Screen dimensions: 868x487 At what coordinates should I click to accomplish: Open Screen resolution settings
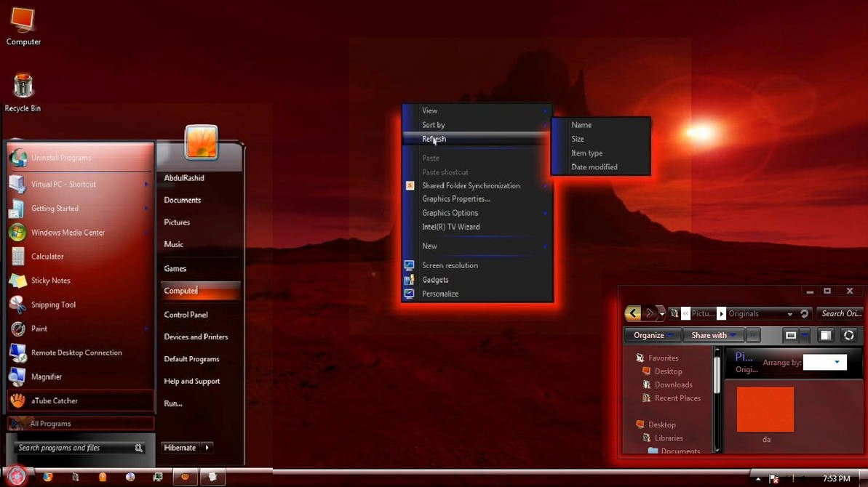pyautogui.click(x=477, y=265)
